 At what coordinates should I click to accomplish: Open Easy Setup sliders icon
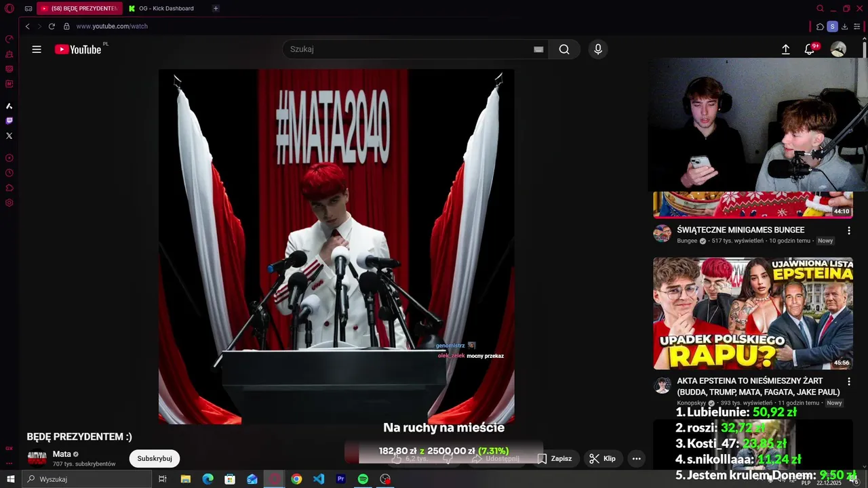pyautogui.click(x=857, y=26)
